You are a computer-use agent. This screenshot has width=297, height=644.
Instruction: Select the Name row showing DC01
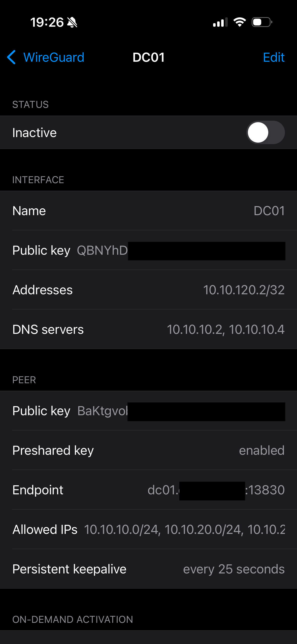click(148, 211)
